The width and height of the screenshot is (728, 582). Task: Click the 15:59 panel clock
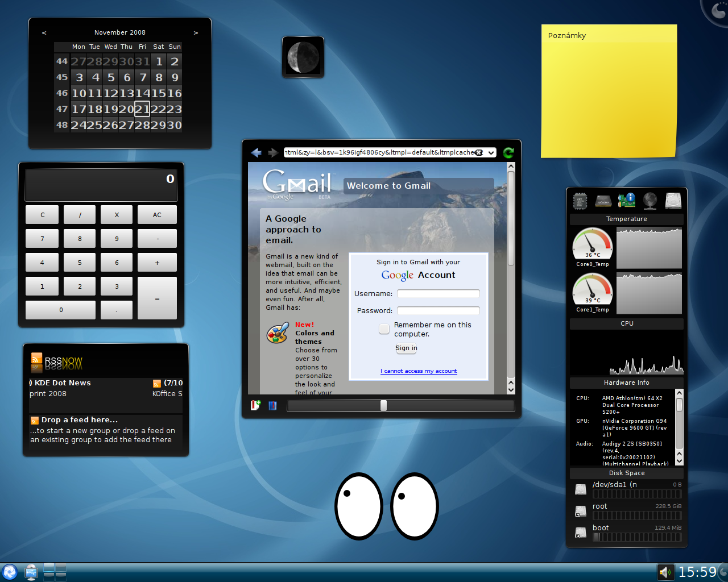(x=697, y=572)
